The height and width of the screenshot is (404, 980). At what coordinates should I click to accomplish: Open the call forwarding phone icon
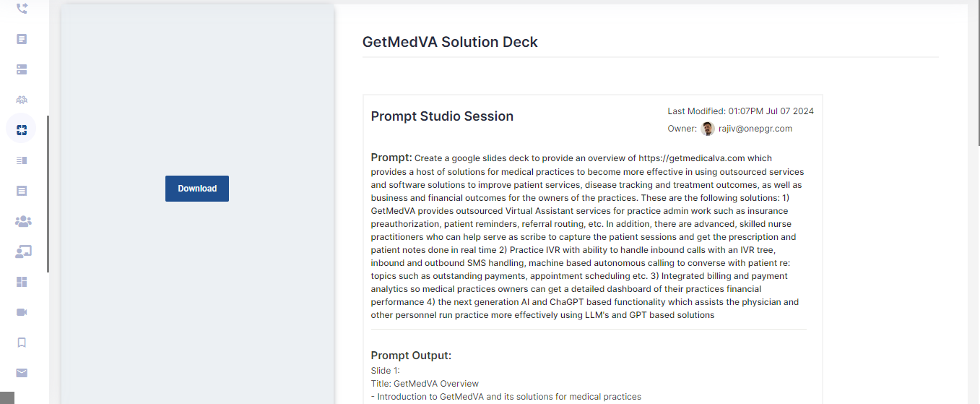pos(22,9)
